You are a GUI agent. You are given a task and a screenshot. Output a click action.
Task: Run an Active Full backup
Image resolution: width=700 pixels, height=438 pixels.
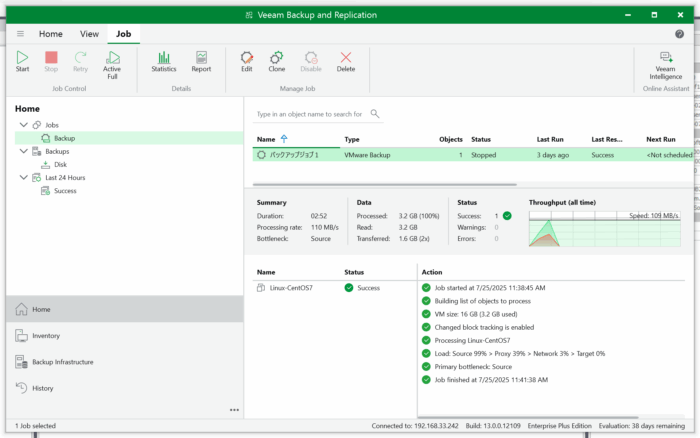click(x=112, y=65)
